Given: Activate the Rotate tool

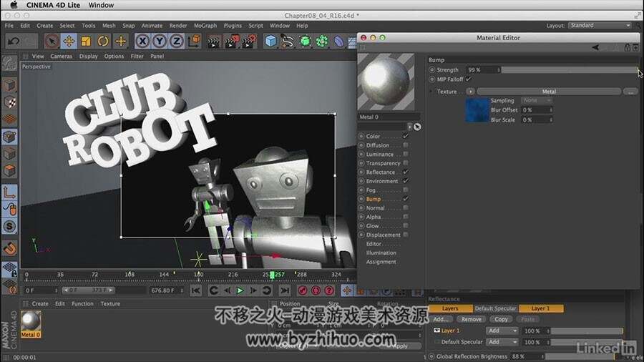Looking at the screenshot, I should [103, 41].
